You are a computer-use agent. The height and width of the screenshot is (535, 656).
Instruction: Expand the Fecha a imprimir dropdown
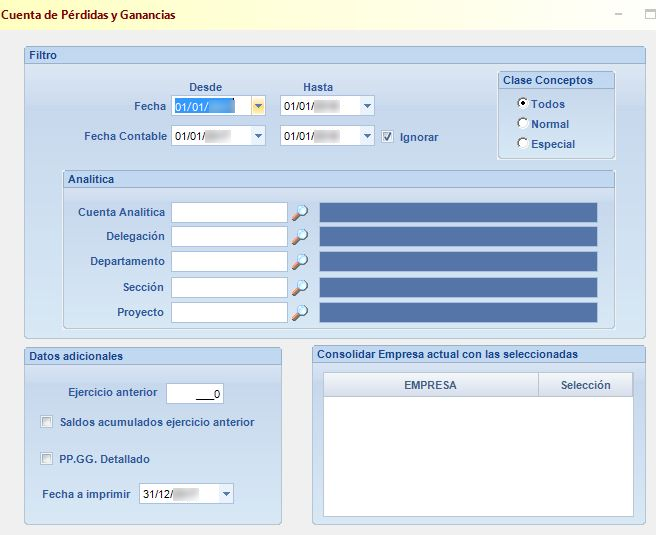tap(226, 494)
